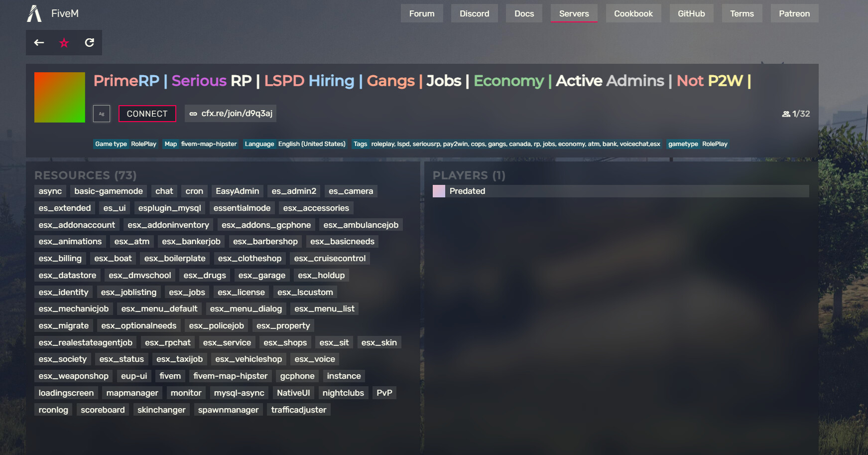Click the Patreon link
868x455 pixels.
(794, 13)
